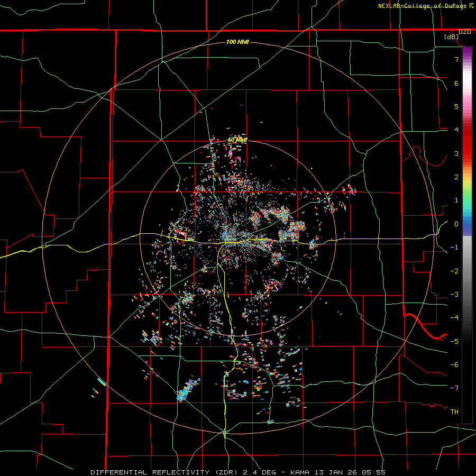Click the -7 value on the color scale
Screen dimensions: 476x476
tap(454, 388)
